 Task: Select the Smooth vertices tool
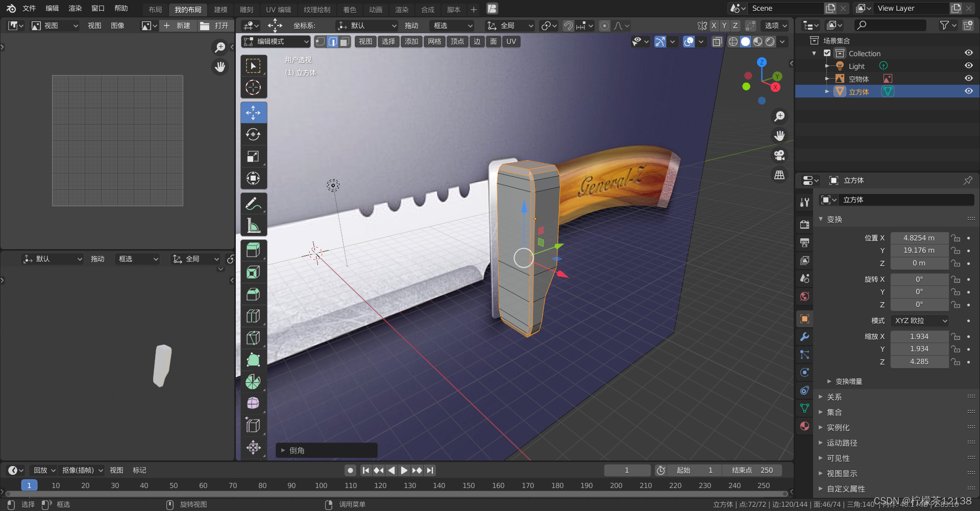tap(253, 403)
